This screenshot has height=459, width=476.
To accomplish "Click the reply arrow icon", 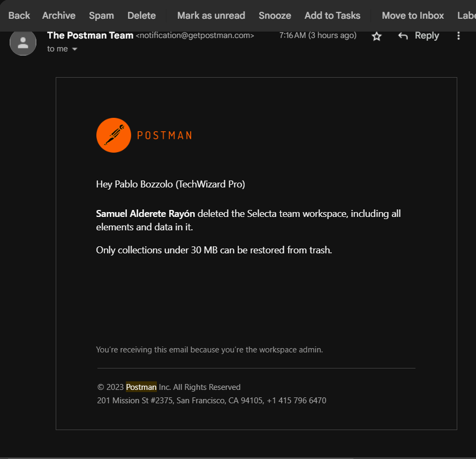I will coord(402,35).
